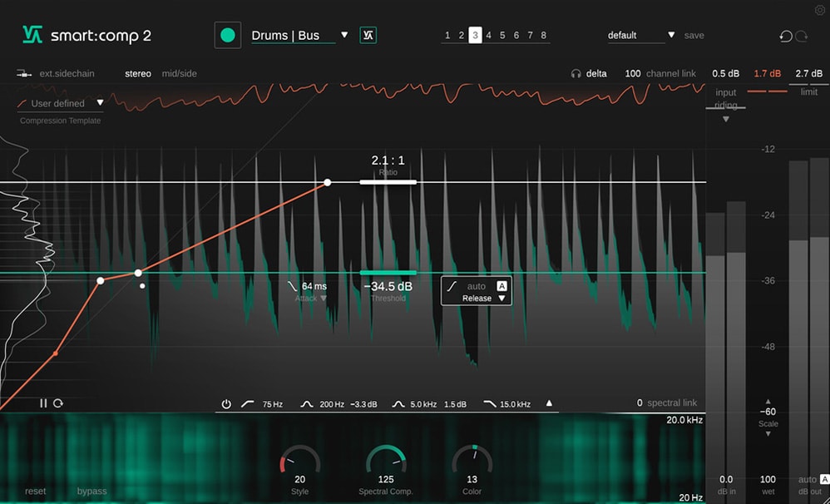Enable ext.sidechain input
The width and height of the screenshot is (830, 504).
click(67, 73)
